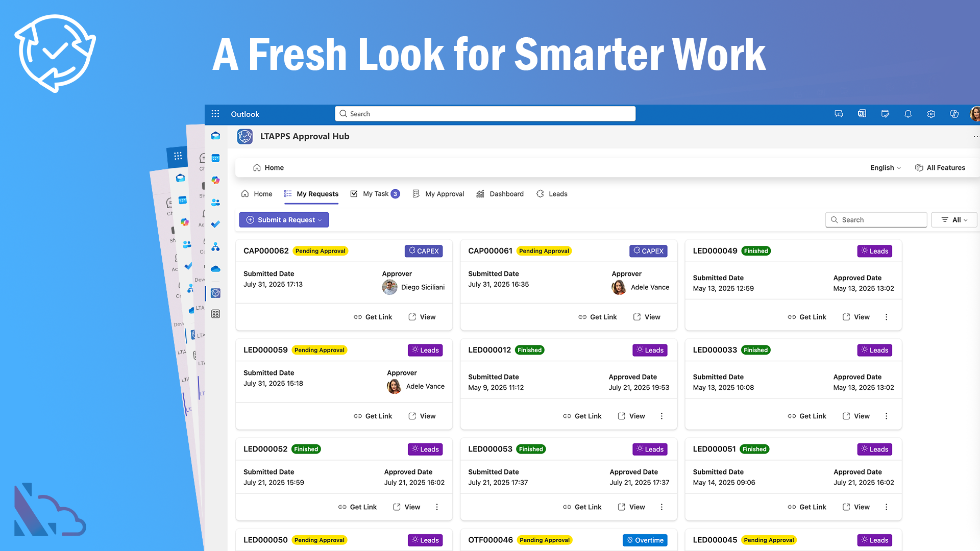Open more options on LED000049 card
The height and width of the screenshot is (551, 980).
(887, 317)
